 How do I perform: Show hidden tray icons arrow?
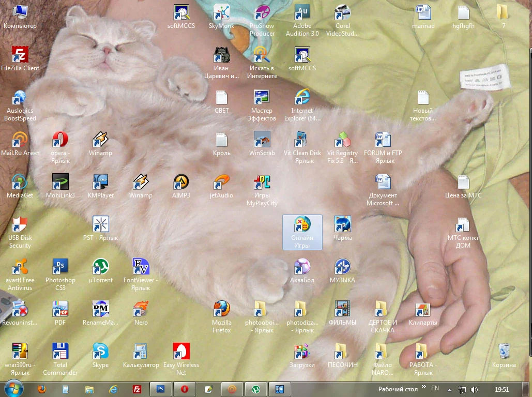[x=449, y=390]
